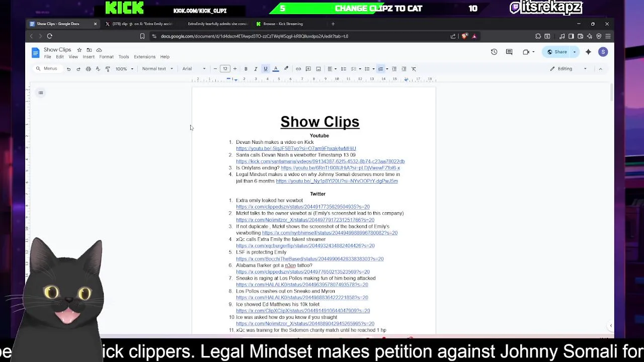Viewport: 644px width, 362px height.
Task: Insert a link with the toolbar icon
Action: click(x=298, y=69)
